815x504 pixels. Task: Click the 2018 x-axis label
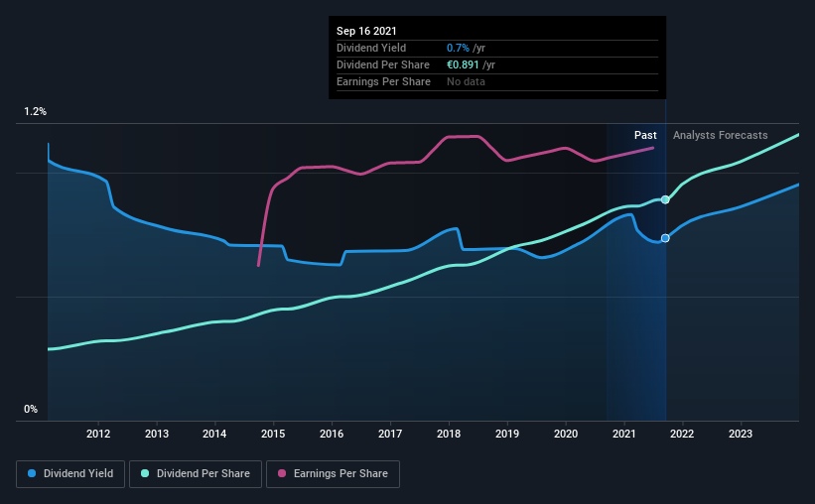click(449, 434)
